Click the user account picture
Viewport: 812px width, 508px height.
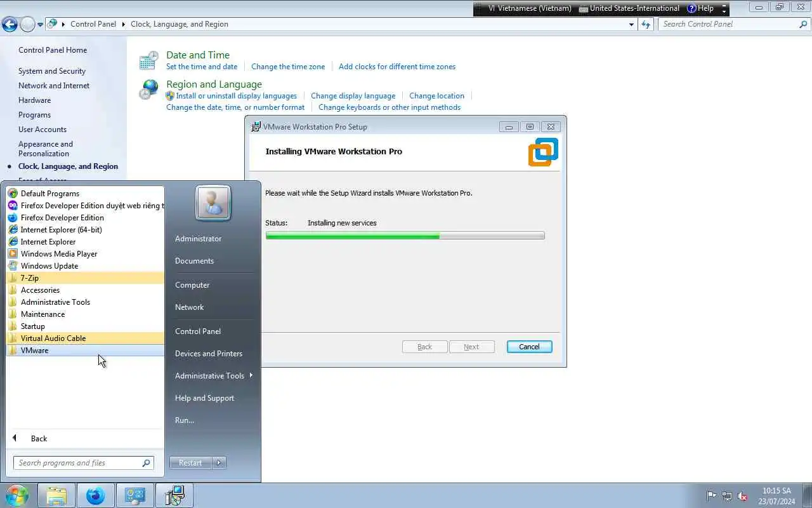click(213, 203)
